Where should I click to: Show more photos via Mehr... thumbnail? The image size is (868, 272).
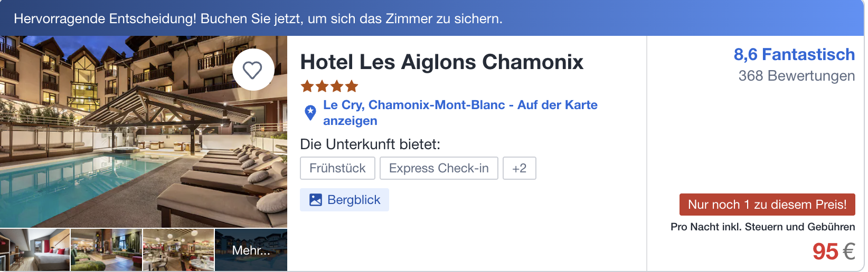(x=251, y=250)
